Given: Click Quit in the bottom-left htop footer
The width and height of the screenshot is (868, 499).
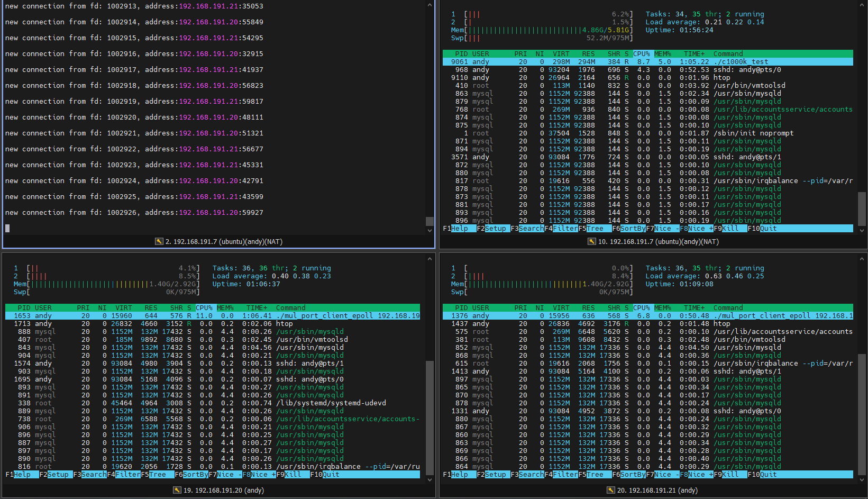Looking at the screenshot, I should 331,475.
